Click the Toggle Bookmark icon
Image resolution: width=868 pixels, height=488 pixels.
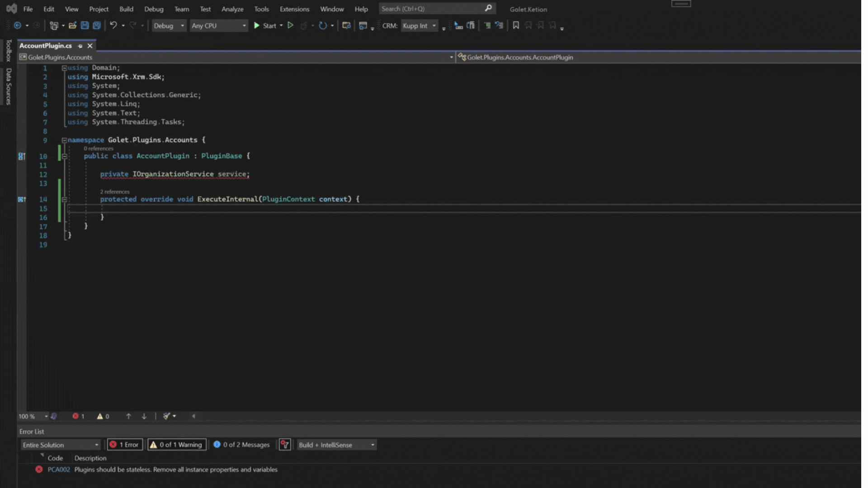pyautogui.click(x=516, y=25)
